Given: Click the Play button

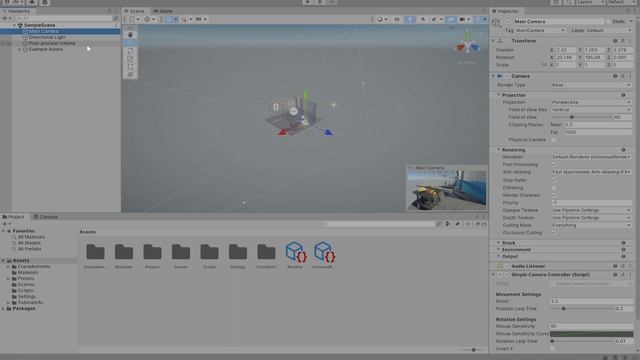Looking at the screenshot, I should (308, 2).
